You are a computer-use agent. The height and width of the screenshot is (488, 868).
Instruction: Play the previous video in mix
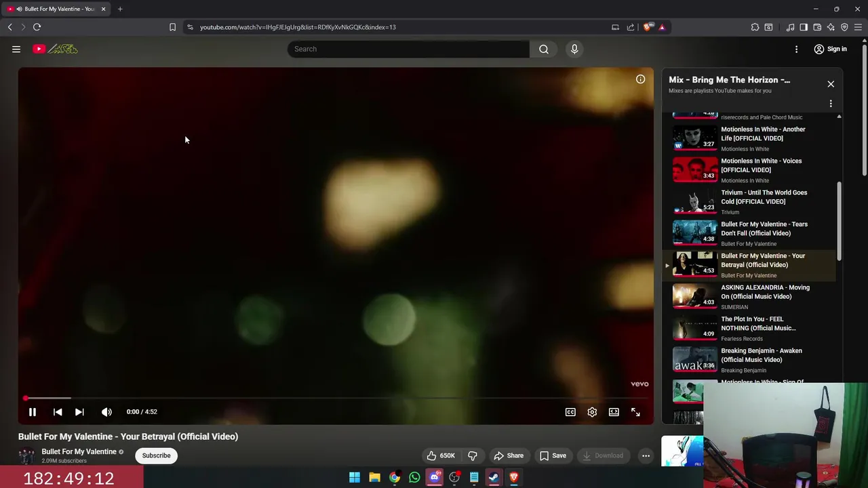click(x=58, y=411)
